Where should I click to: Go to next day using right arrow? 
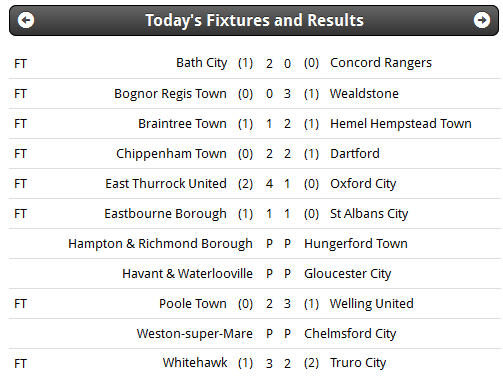pyautogui.click(x=482, y=20)
